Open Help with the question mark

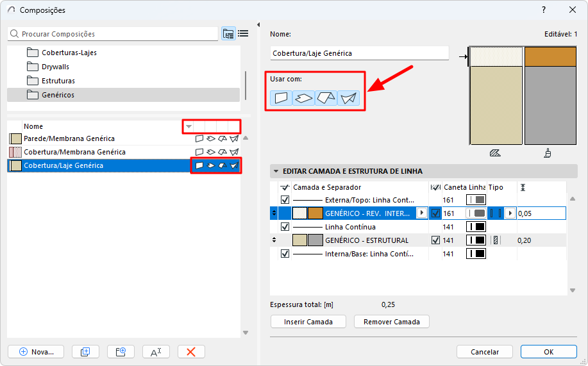[x=544, y=10]
